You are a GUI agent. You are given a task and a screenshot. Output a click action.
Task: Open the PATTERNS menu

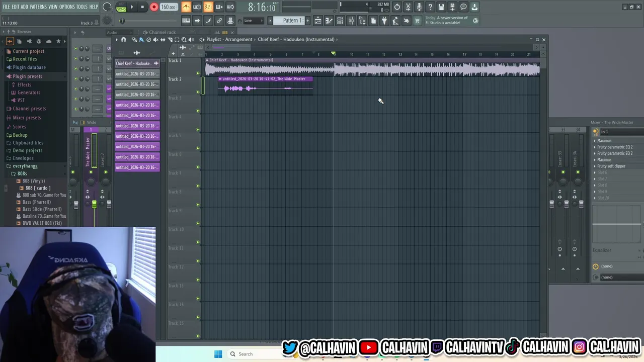coord(38,7)
